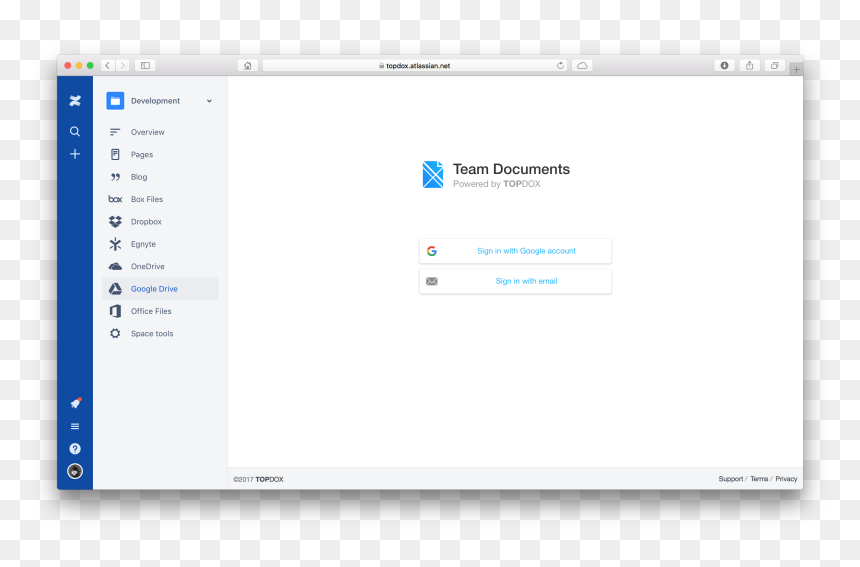Viewport: 860px width, 567px height.
Task: Click the browser back arrow
Action: click(x=108, y=66)
